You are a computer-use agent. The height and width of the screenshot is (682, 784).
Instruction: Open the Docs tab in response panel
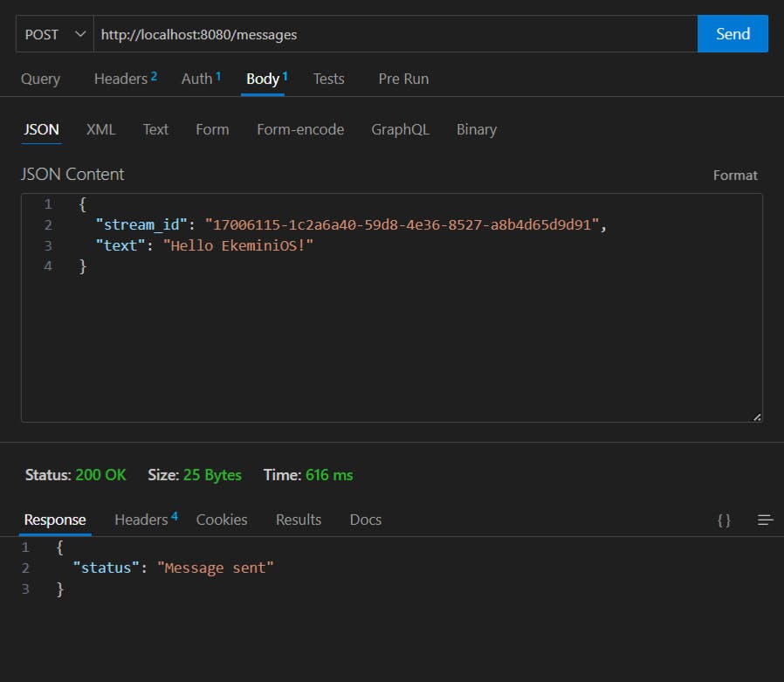point(366,520)
